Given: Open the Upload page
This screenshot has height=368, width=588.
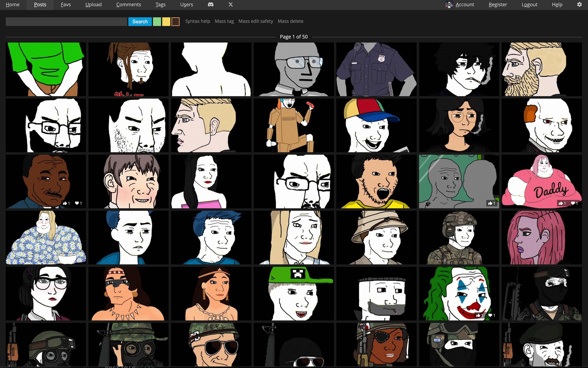Looking at the screenshot, I should point(93,5).
